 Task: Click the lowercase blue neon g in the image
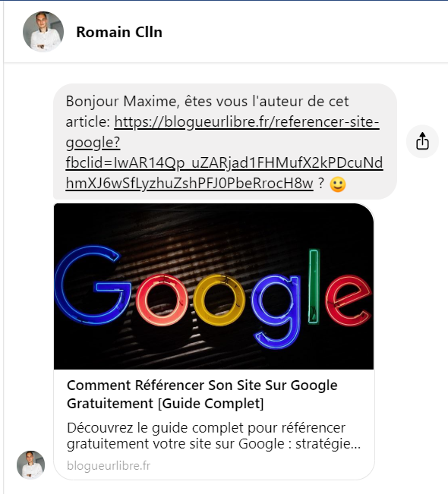tap(275, 312)
